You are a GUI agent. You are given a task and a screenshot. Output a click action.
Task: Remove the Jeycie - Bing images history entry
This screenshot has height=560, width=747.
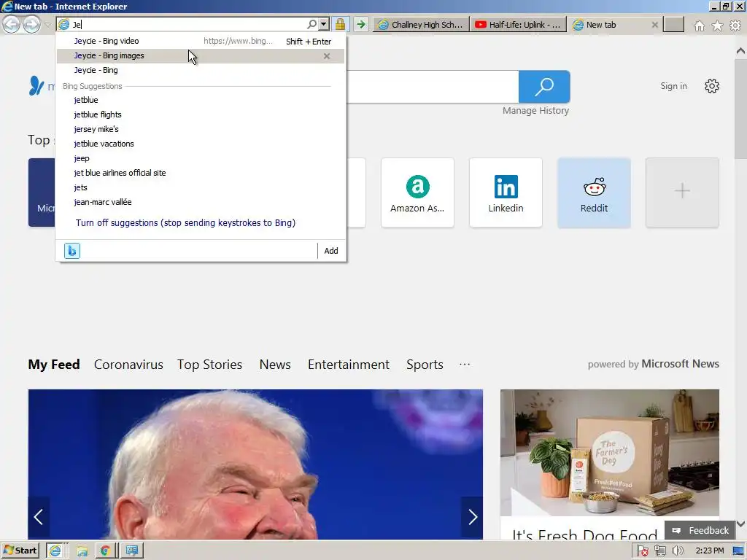click(x=326, y=56)
